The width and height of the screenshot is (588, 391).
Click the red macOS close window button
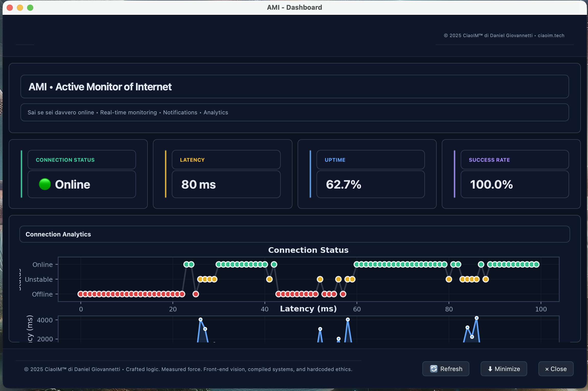click(10, 7)
